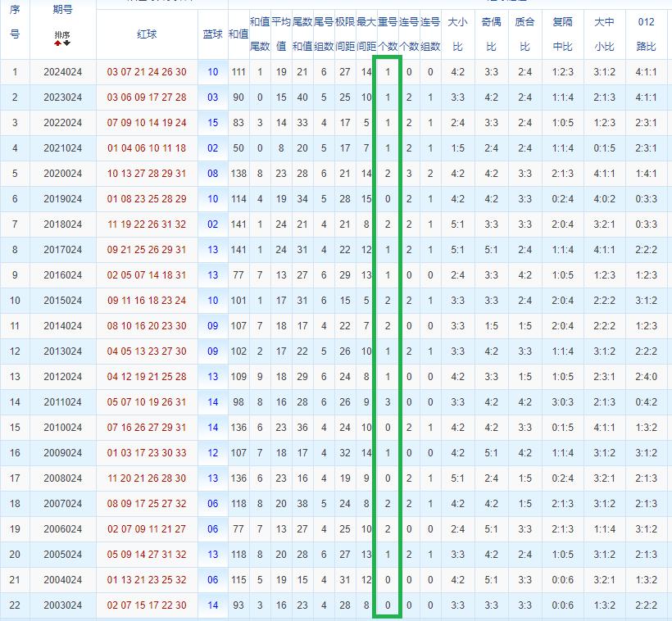Select period 2003024 in the last row
Viewport: 672px width, 621px height.
(x=63, y=605)
